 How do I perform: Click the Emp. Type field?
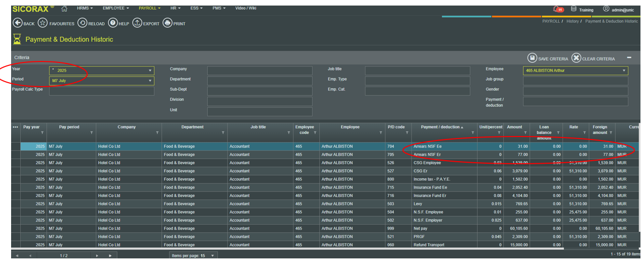(x=418, y=81)
